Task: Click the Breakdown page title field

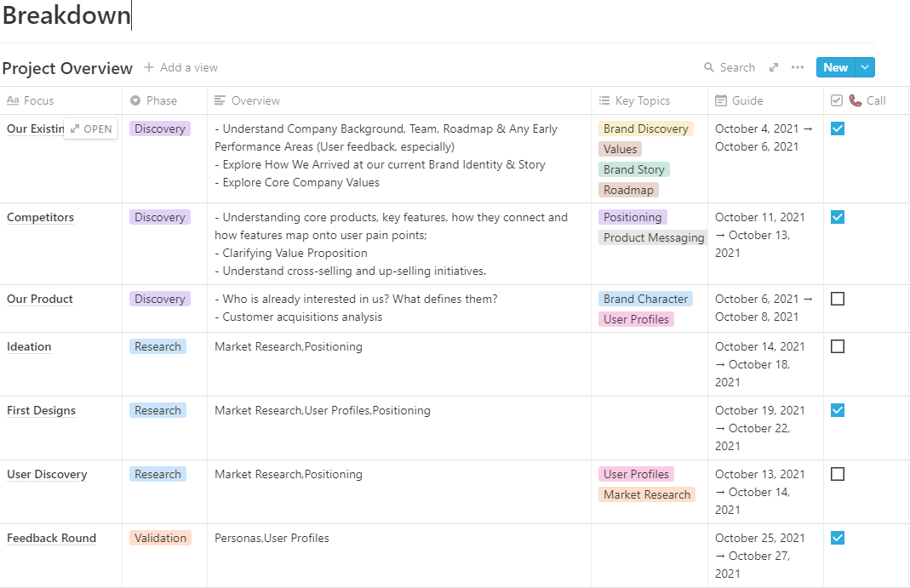Action: [66, 15]
